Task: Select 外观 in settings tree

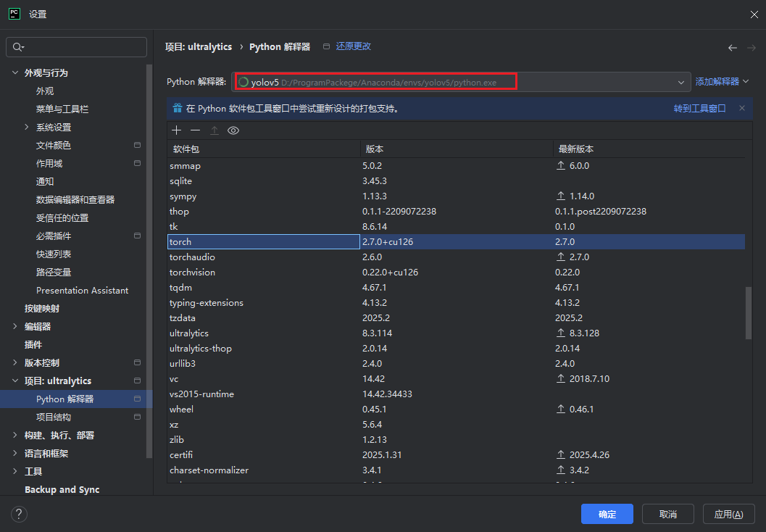Action: coord(45,91)
